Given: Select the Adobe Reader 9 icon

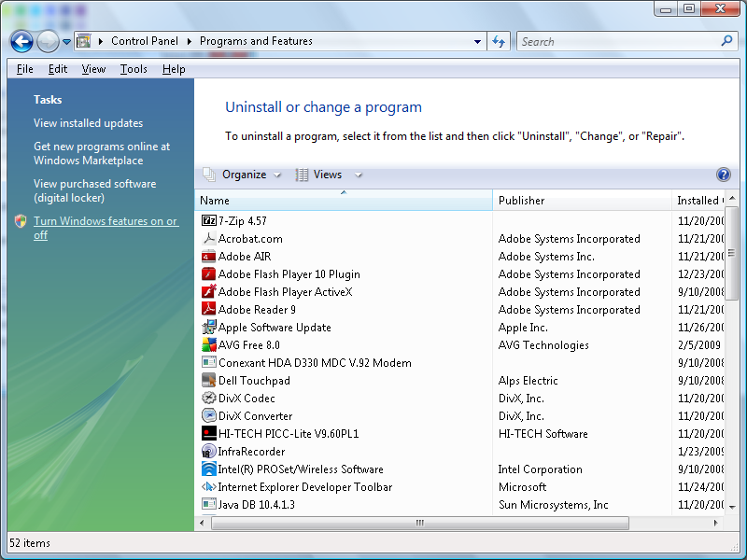Looking at the screenshot, I should coord(208,309).
